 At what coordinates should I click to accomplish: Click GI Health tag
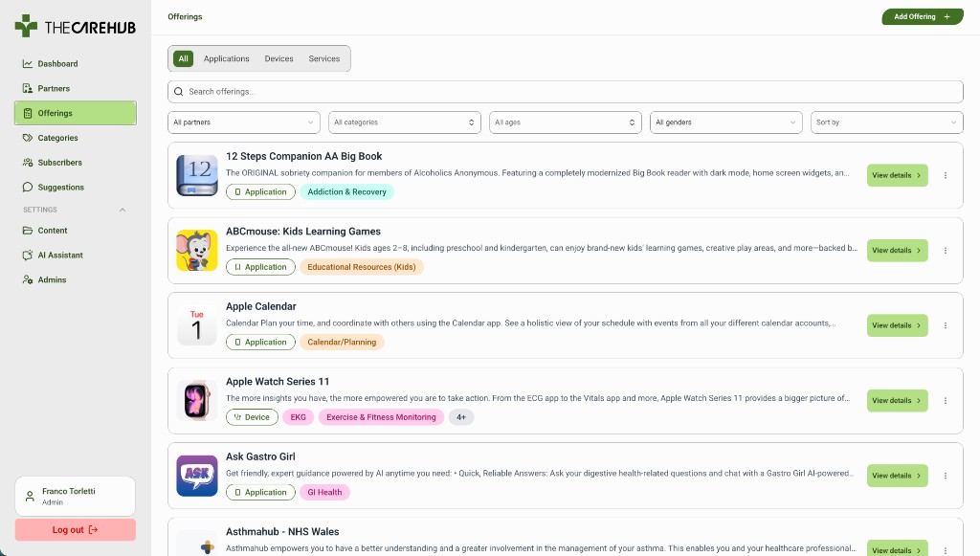pos(324,492)
